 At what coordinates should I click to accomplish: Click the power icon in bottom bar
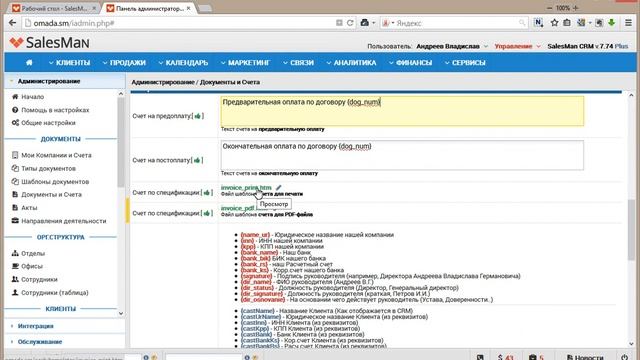624,357
